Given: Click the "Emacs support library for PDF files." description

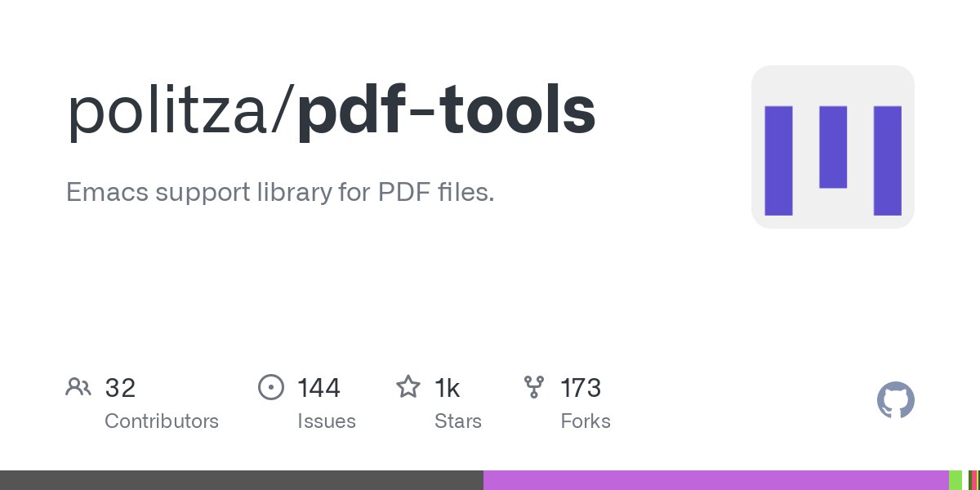Looking at the screenshot, I should tap(280, 194).
